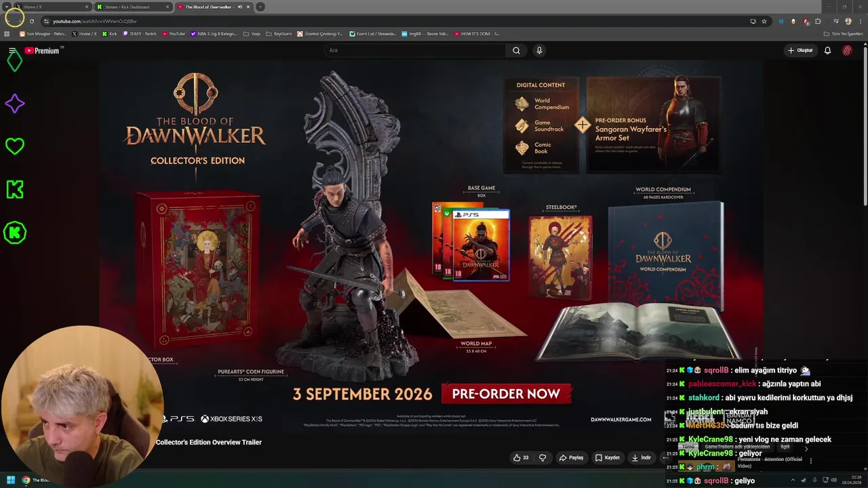Open Tüm Yer İşaretleri bookmarks folder
Screen dimensions: 868x488
[843, 33]
